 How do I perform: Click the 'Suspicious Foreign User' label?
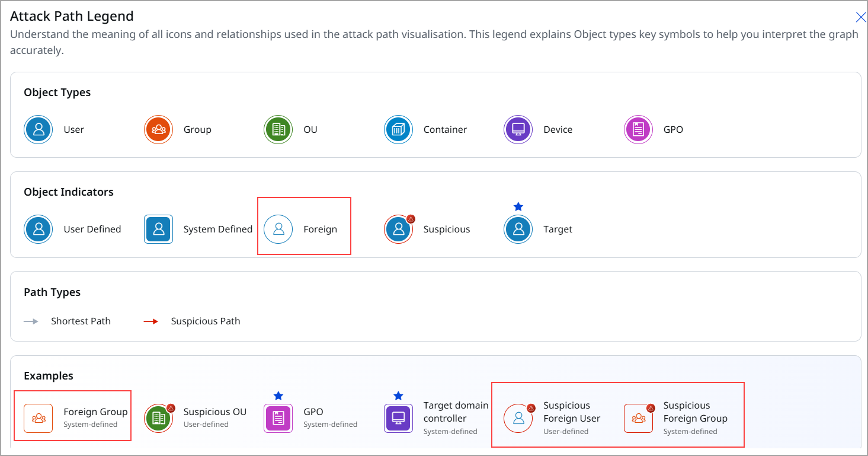(572, 412)
